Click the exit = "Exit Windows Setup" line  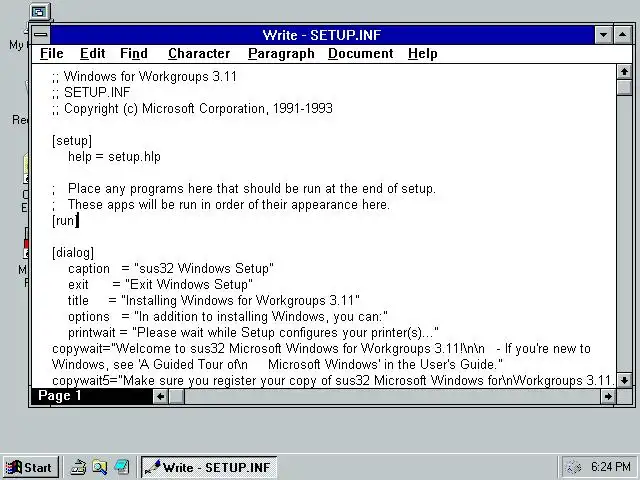160,284
